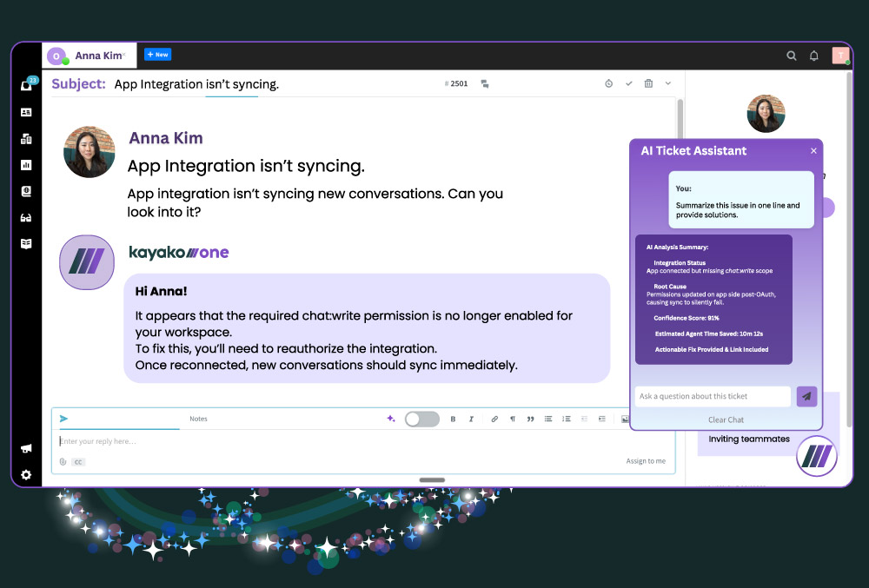Focus 'Ask a question about this ticket' field
Screen dimensions: 869x588
713,396
